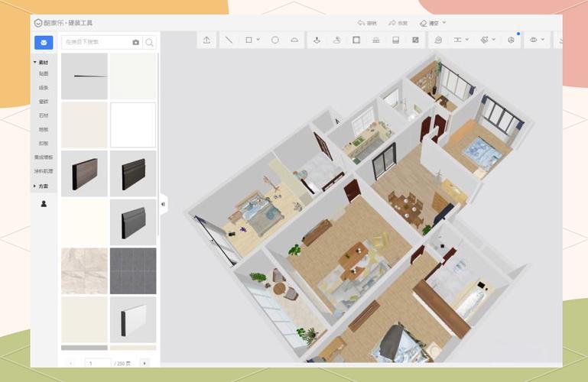The height and width of the screenshot is (382, 588).
Task: Toggle the eye visibility icon in toolbar
Action: point(533,40)
